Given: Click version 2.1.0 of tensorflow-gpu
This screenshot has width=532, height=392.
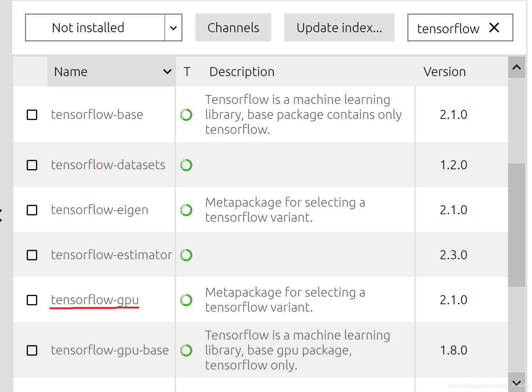Looking at the screenshot, I should point(453,300).
